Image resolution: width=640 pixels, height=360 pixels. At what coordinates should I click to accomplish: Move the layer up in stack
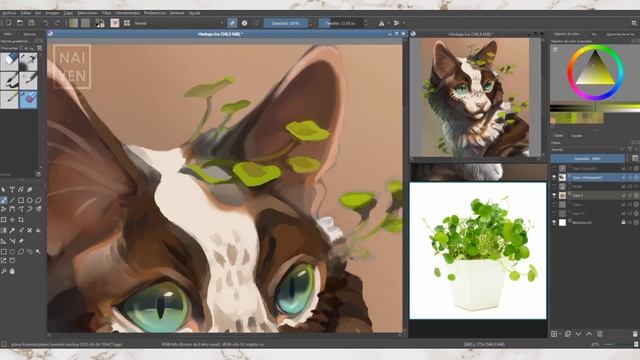point(589,334)
